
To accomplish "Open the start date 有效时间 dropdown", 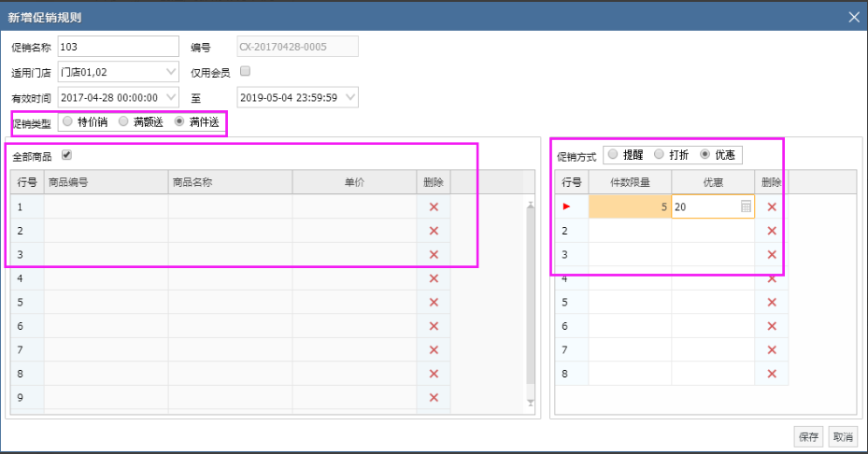I will tap(171, 97).
